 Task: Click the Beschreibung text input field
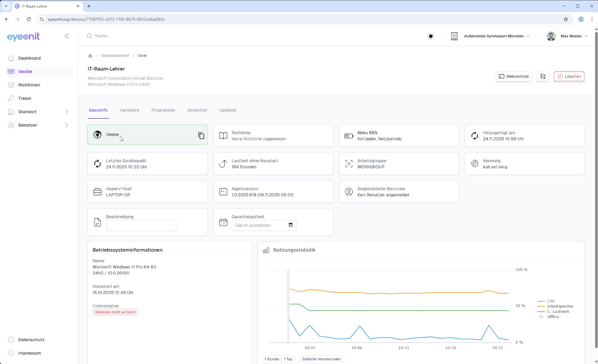[x=141, y=225]
